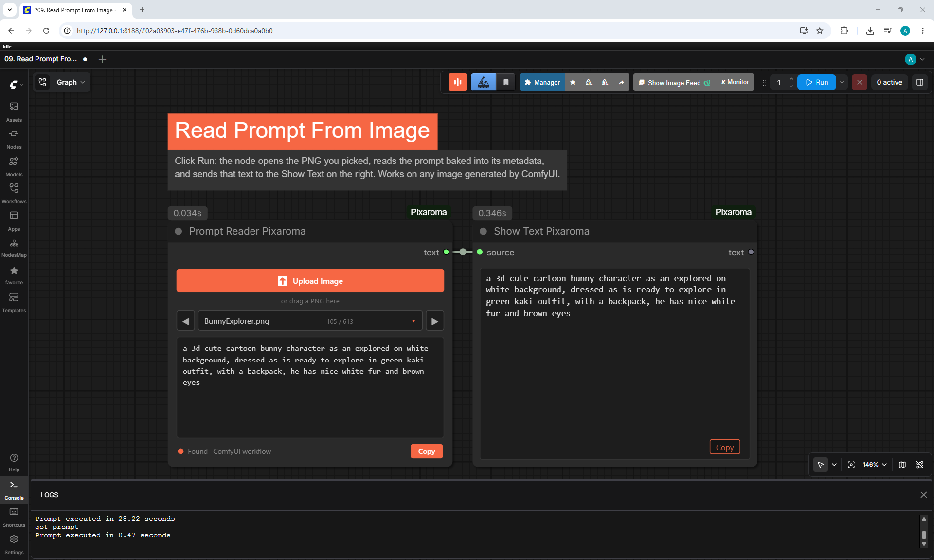
Task: Run the workflow
Action: [x=816, y=82]
